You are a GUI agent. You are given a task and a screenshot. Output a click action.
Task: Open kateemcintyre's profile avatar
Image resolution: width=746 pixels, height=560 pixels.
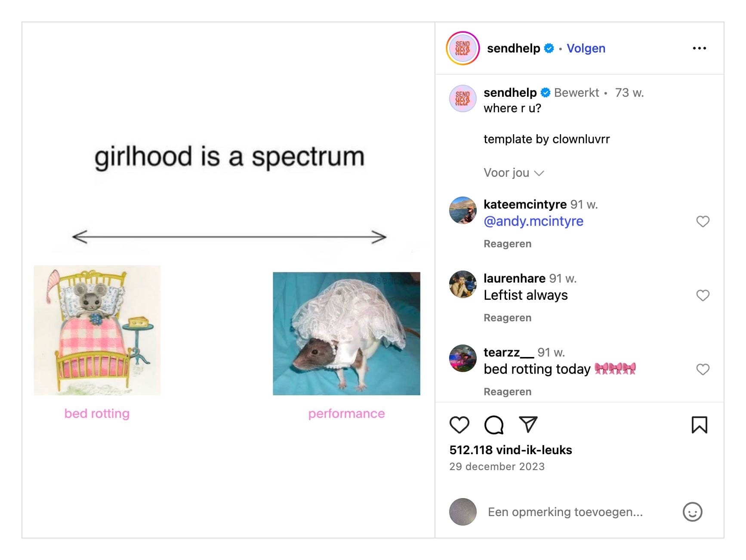[x=462, y=211]
